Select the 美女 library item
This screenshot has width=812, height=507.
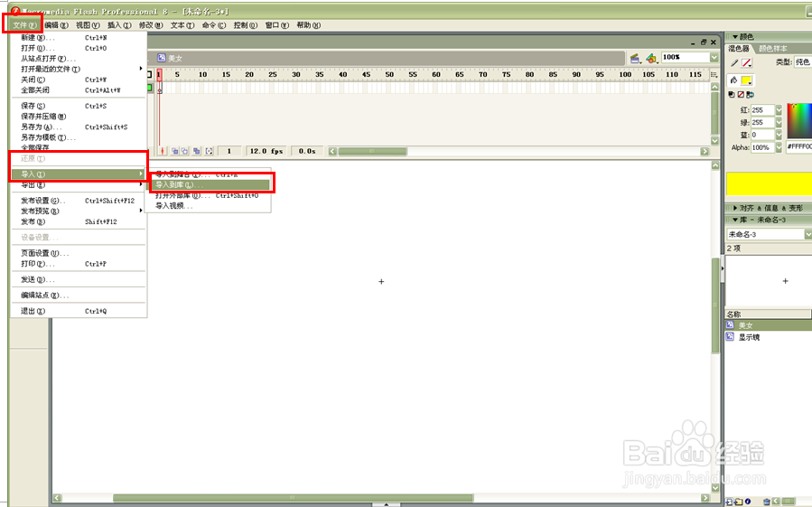[769, 325]
